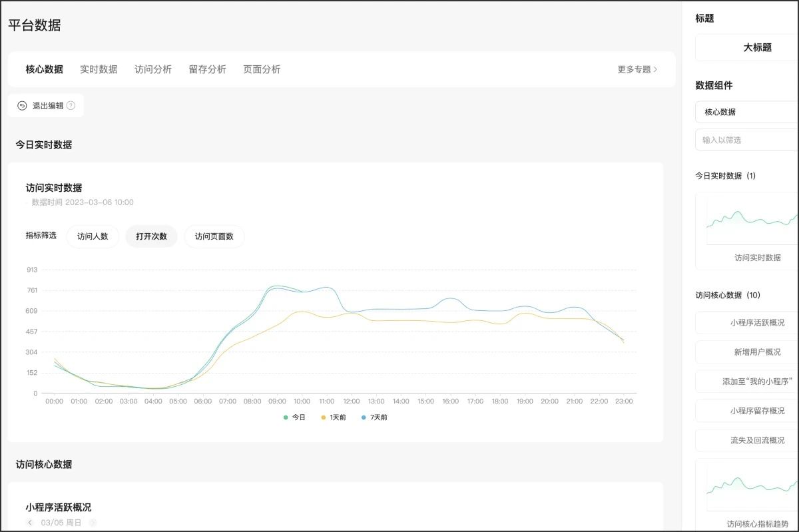
Task: Switch to the 页面分析 tab
Action: tap(262, 69)
